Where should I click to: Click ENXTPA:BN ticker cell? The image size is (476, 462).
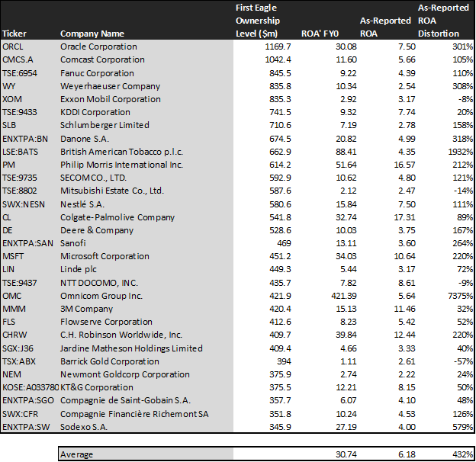pos(25,139)
